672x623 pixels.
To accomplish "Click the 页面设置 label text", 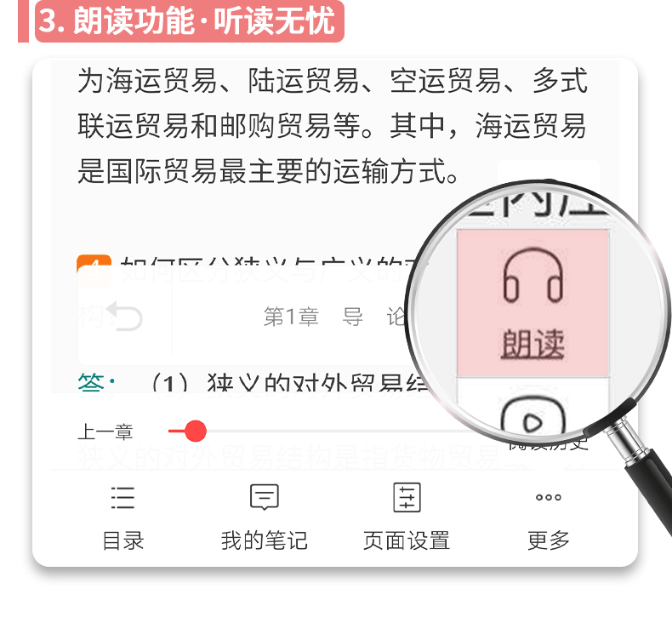I will (x=407, y=540).
